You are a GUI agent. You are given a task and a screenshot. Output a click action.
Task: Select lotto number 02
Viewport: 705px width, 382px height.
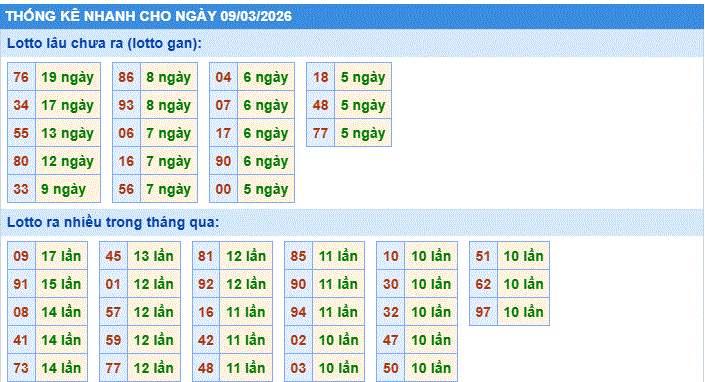[x=299, y=340]
